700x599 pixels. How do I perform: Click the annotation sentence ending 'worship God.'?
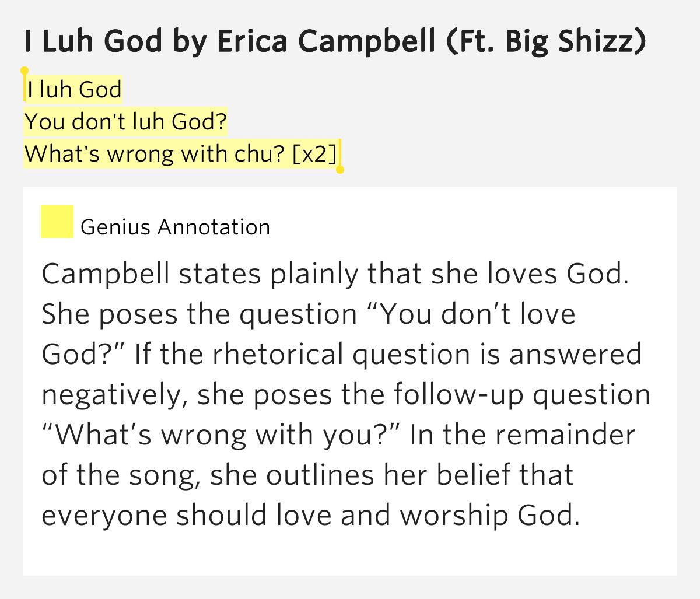point(311,516)
